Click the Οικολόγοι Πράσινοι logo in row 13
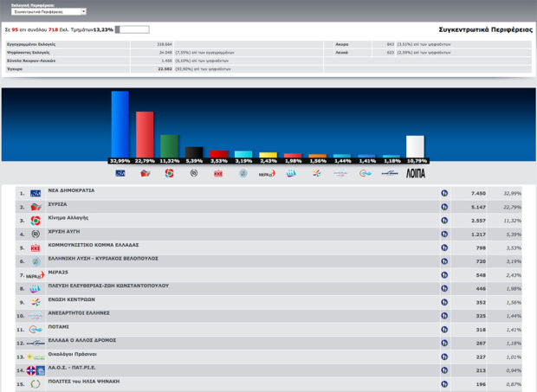The width and height of the screenshot is (537, 392). coord(36,357)
